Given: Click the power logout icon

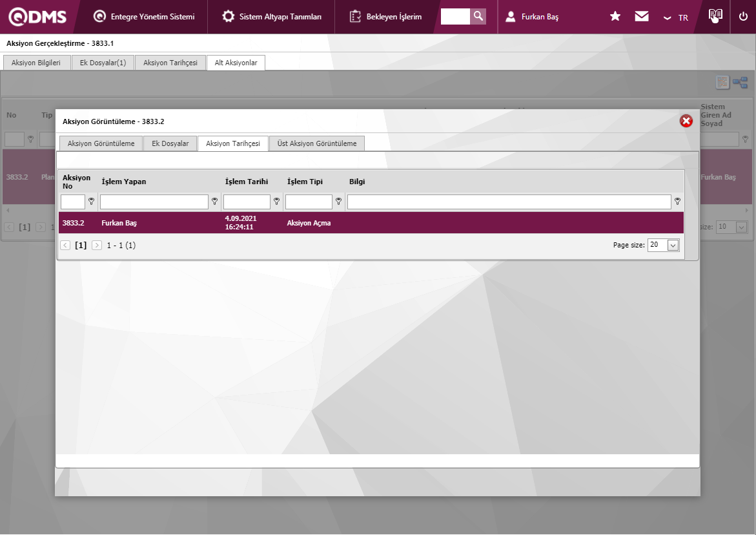Looking at the screenshot, I should coord(743,16).
